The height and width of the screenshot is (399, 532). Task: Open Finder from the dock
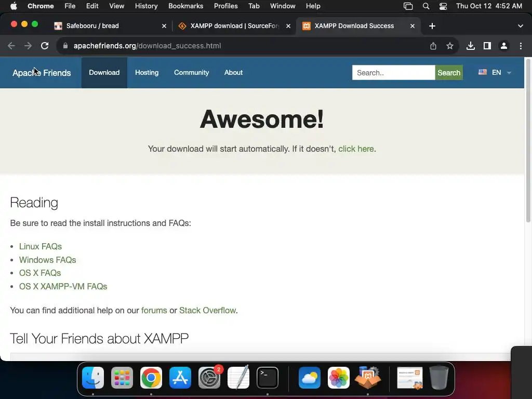tap(93, 378)
